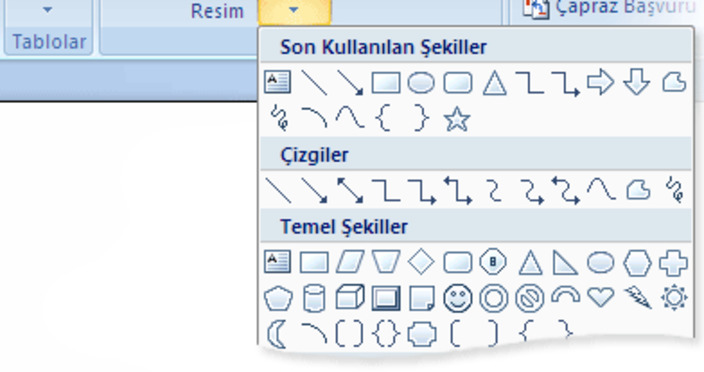Pick the double-arrow line in Çizgiler
The image size is (704, 372).
point(350,191)
